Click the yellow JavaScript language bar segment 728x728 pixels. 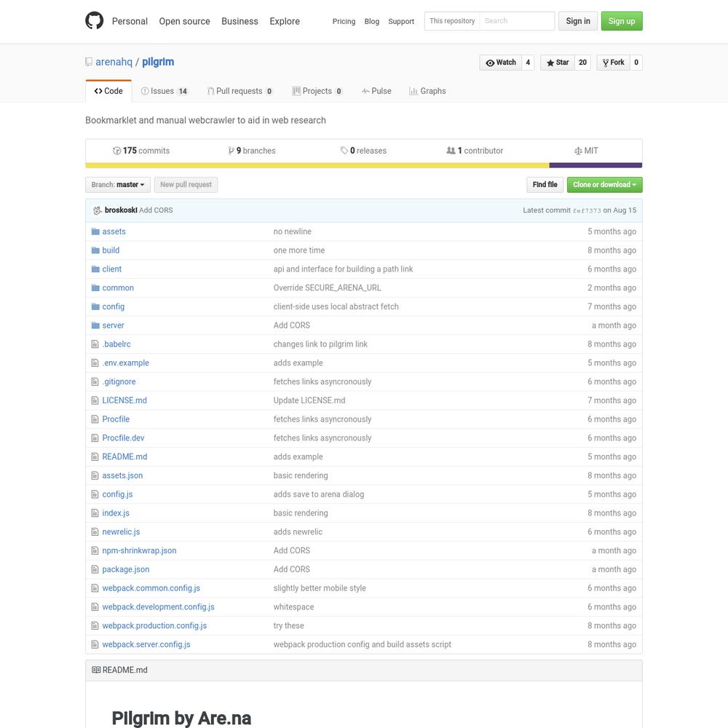[x=317, y=165]
